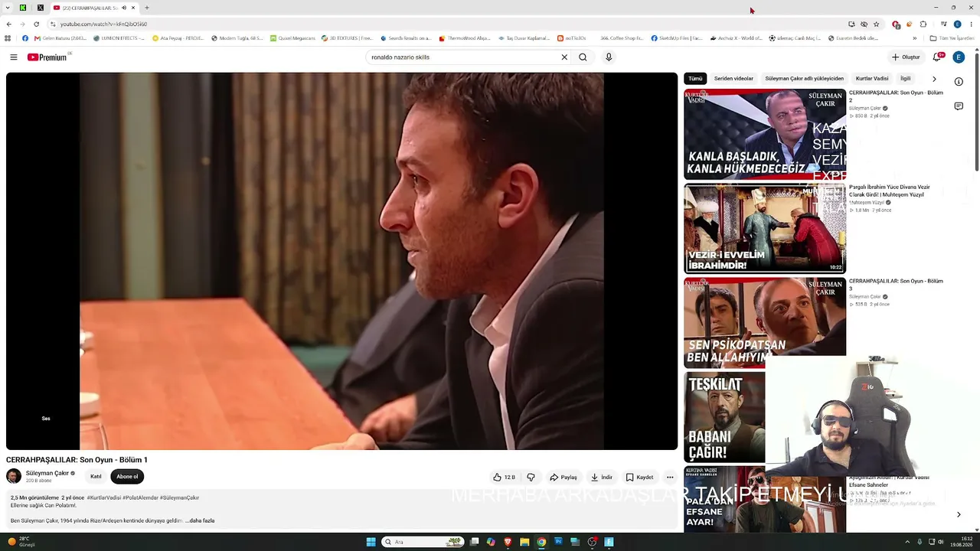This screenshot has width=980, height=551.
Task: Open the 'Modern Tuğla' bookmark
Action: pyautogui.click(x=236, y=38)
